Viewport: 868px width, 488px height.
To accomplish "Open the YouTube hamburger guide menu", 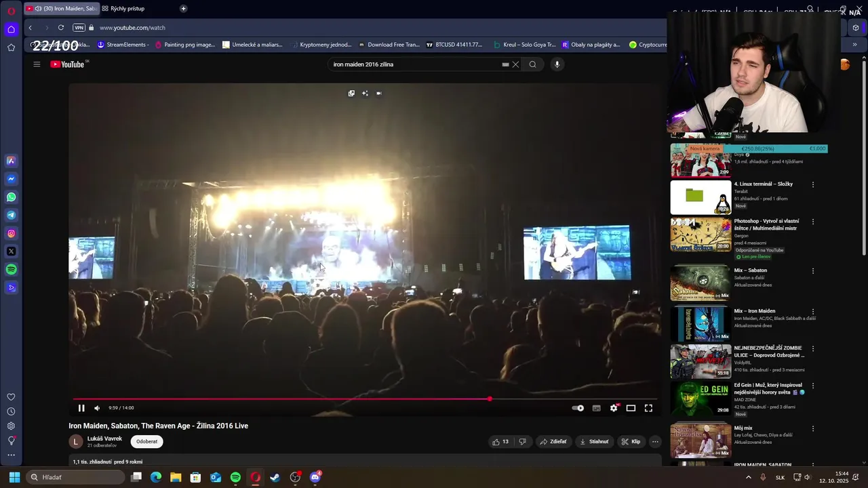I will click(x=37, y=64).
